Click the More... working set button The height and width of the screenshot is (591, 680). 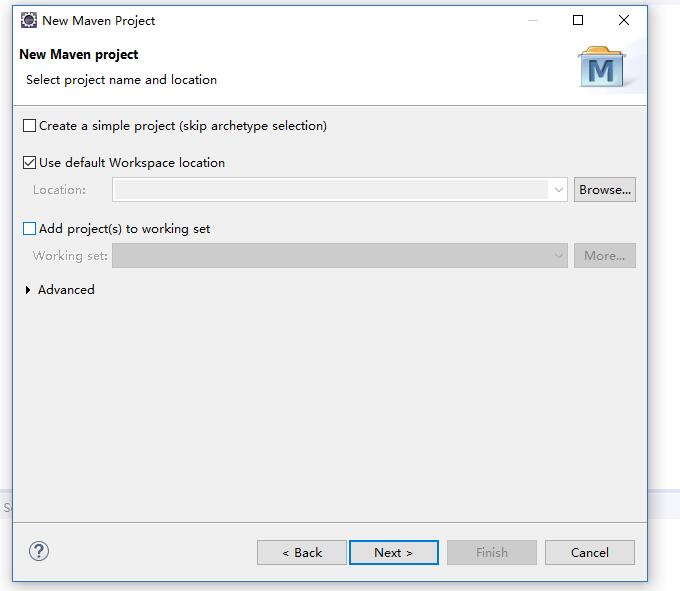click(605, 255)
